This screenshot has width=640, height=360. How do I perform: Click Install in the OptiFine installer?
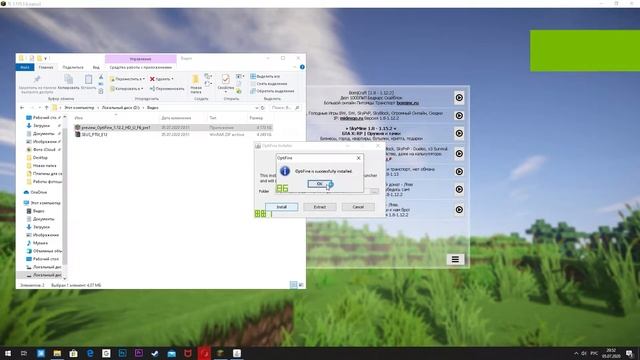pos(282,207)
